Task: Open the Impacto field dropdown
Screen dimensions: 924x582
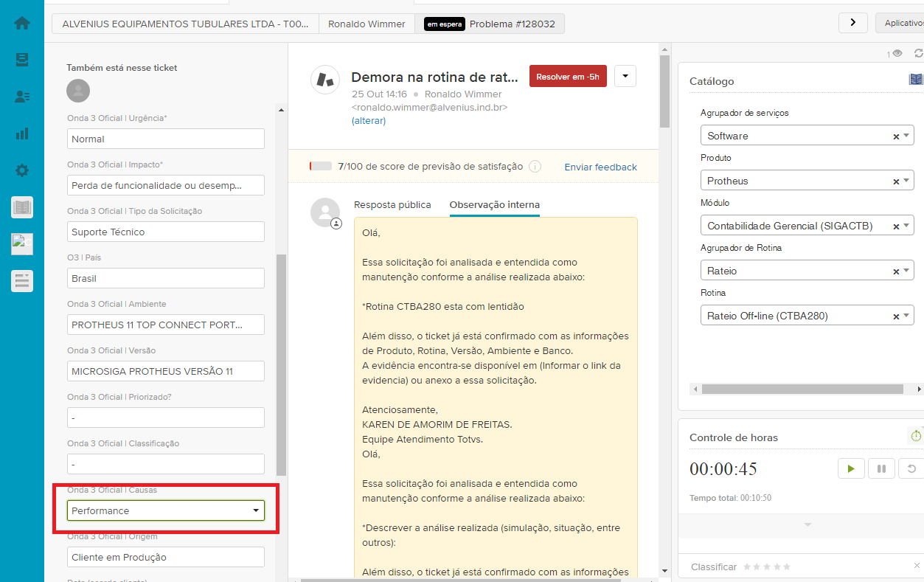Action: tap(166, 185)
